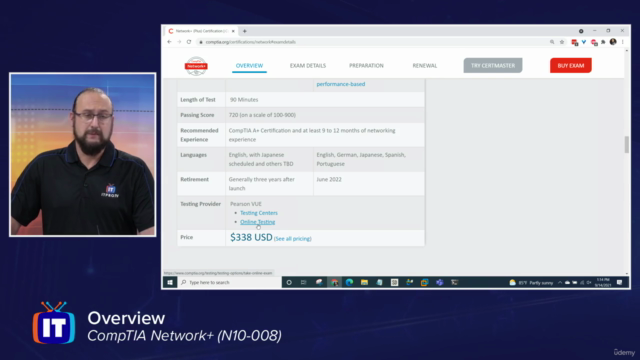Click the $338 USD price text
The width and height of the screenshot is (640, 360).
[x=251, y=238]
